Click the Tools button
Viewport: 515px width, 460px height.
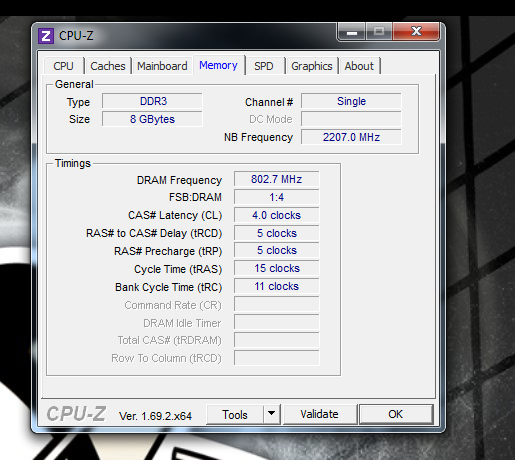[x=235, y=415]
